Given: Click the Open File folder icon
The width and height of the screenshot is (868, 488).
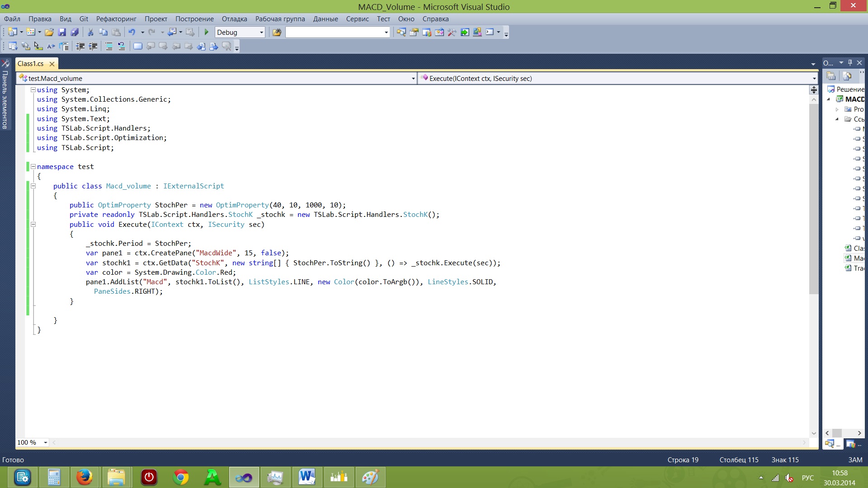Looking at the screenshot, I should click(x=49, y=32).
